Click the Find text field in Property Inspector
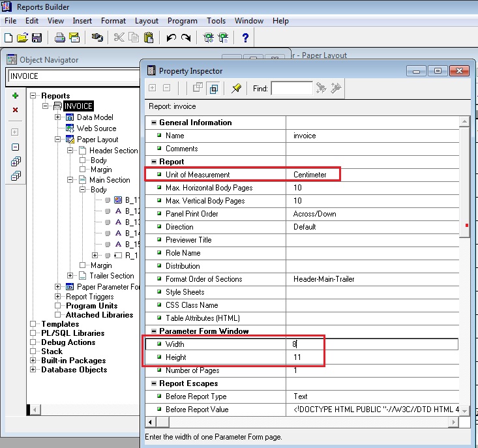The width and height of the screenshot is (478, 448). [x=291, y=88]
